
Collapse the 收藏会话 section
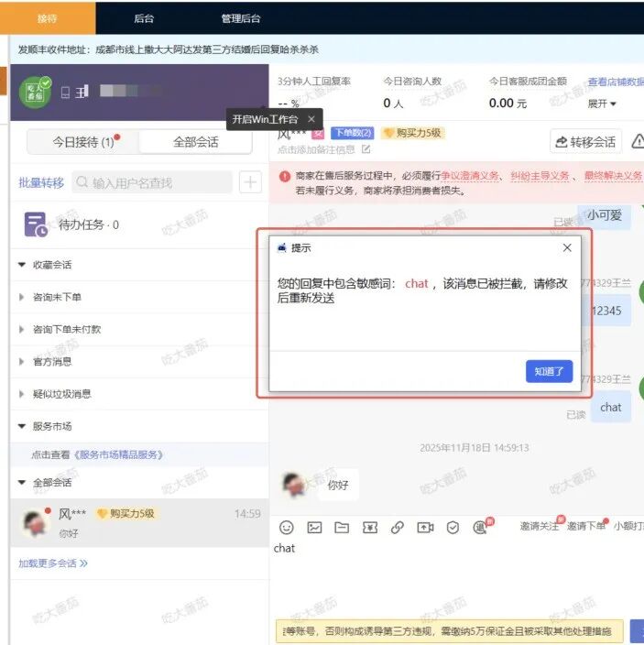[x=22, y=265]
